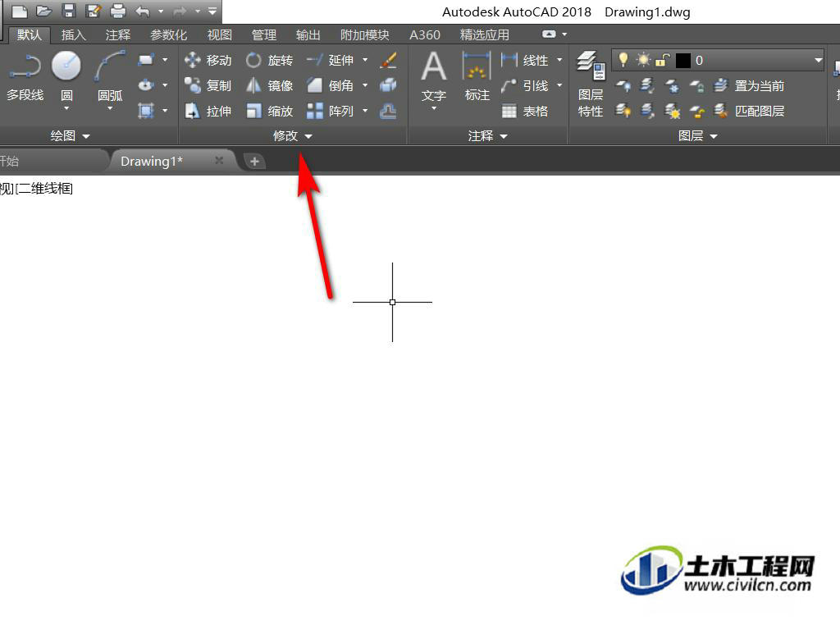Expand the 注释 panel

487,136
